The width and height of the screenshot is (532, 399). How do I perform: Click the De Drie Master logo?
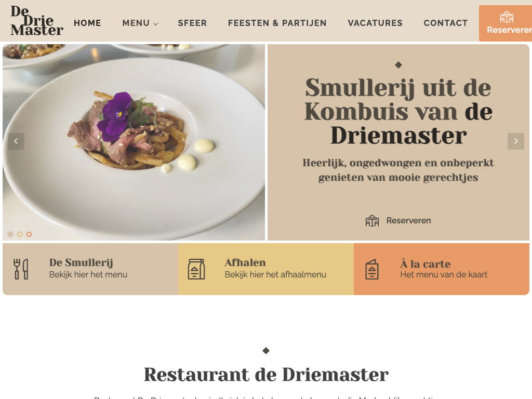tap(37, 21)
